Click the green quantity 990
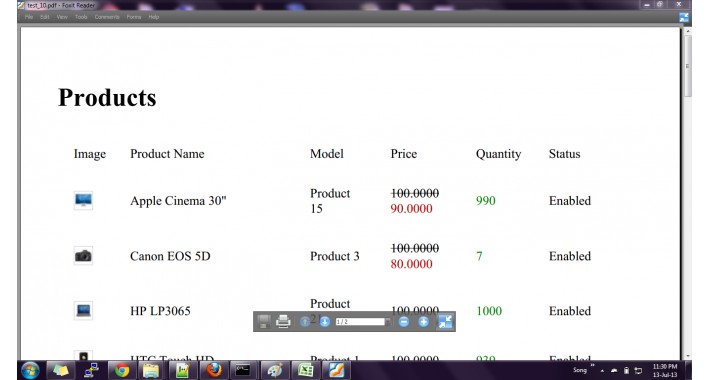 point(486,201)
